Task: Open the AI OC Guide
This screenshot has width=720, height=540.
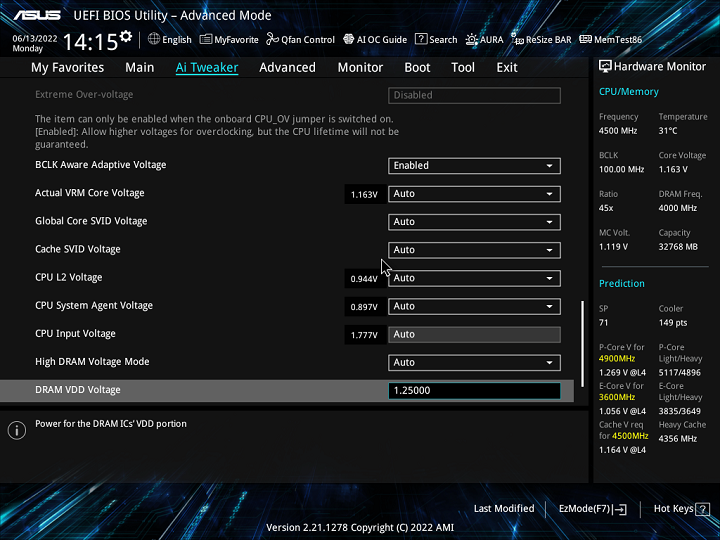Action: 375,40
